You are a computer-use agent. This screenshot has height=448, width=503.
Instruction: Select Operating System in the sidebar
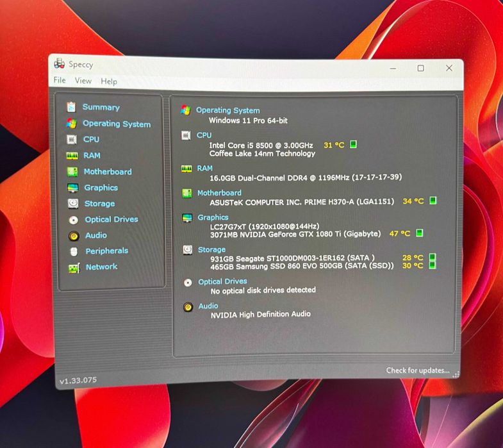click(x=117, y=124)
